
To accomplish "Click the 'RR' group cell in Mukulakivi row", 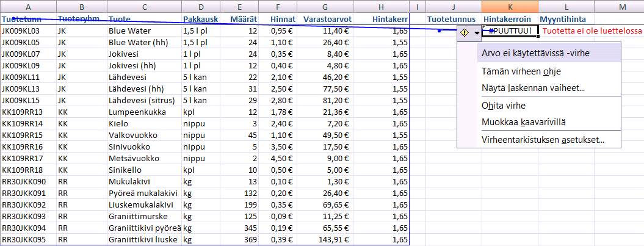I will click(x=82, y=181).
